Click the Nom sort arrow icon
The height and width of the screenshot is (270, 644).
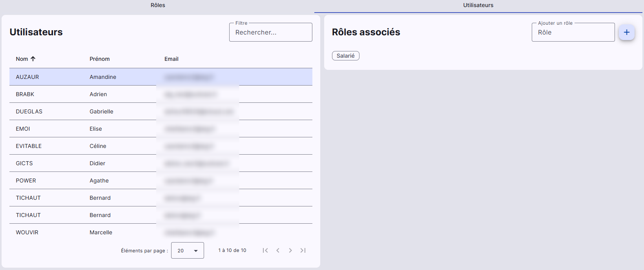tap(33, 59)
